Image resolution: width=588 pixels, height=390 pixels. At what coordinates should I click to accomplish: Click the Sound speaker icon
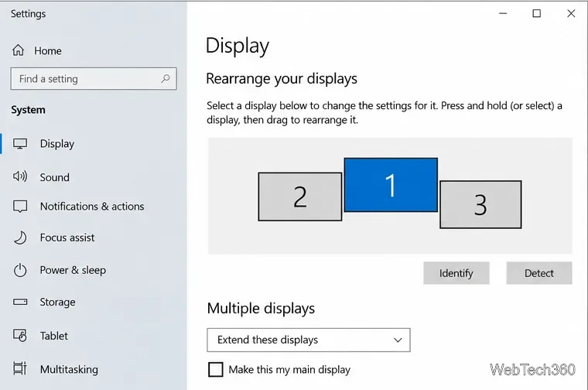pos(20,176)
